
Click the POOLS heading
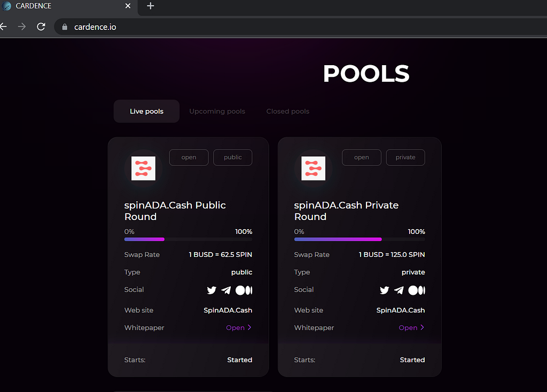[x=366, y=74]
